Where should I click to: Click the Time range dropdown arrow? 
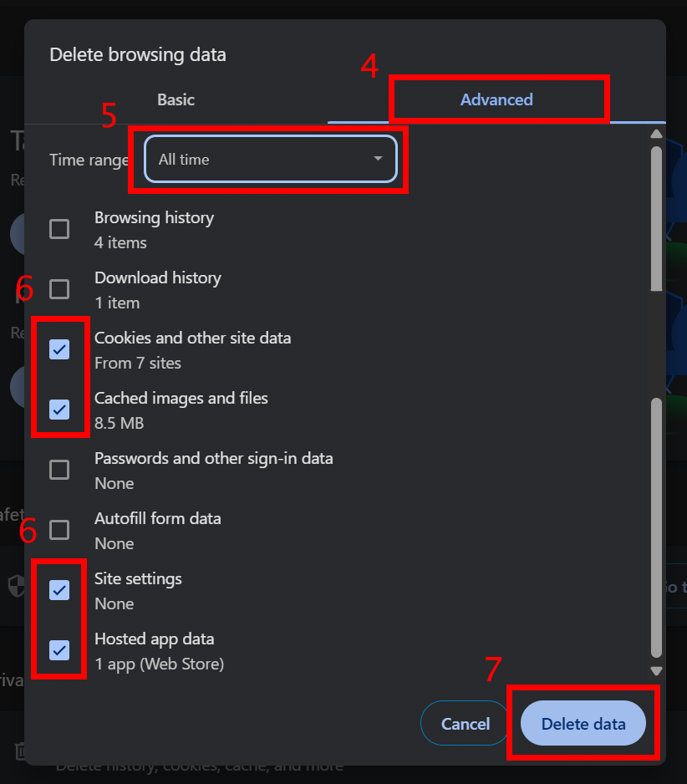coord(378,159)
